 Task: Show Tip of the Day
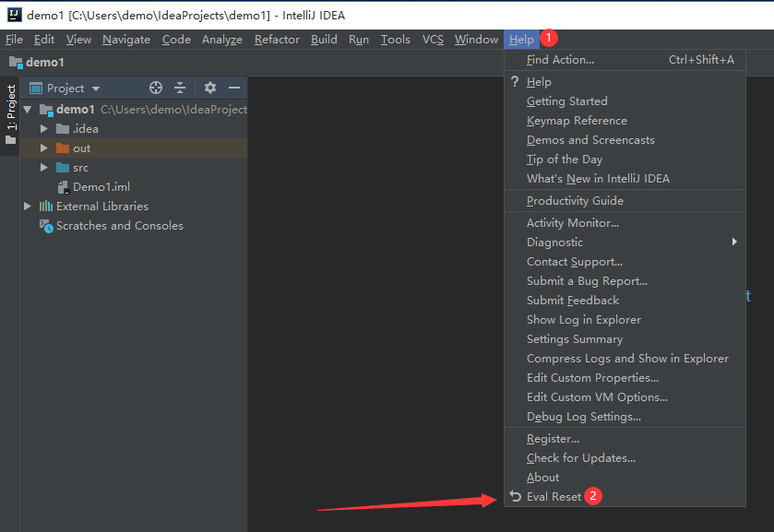[x=625, y=159]
